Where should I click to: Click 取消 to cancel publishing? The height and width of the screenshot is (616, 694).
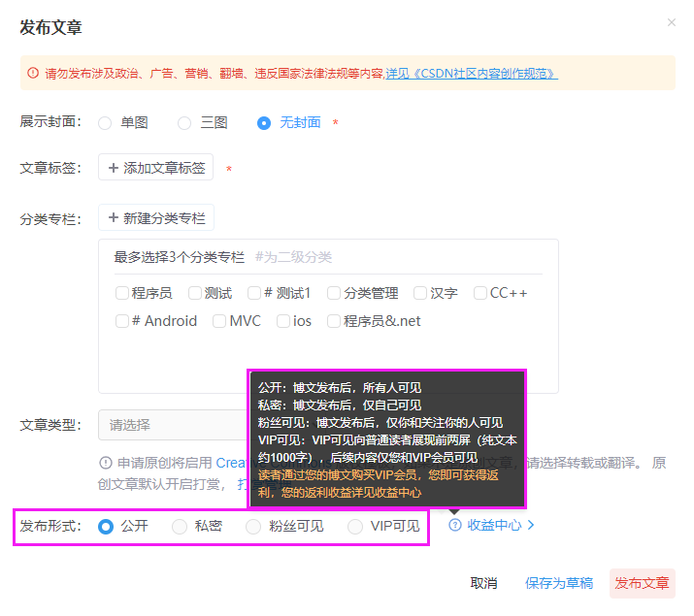[x=483, y=583]
